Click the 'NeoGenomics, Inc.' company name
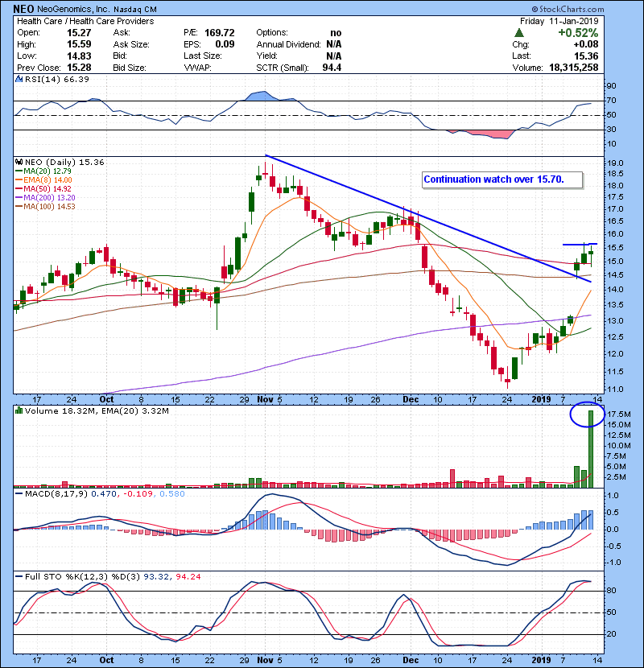The width and height of the screenshot is (644, 668). click(73, 10)
